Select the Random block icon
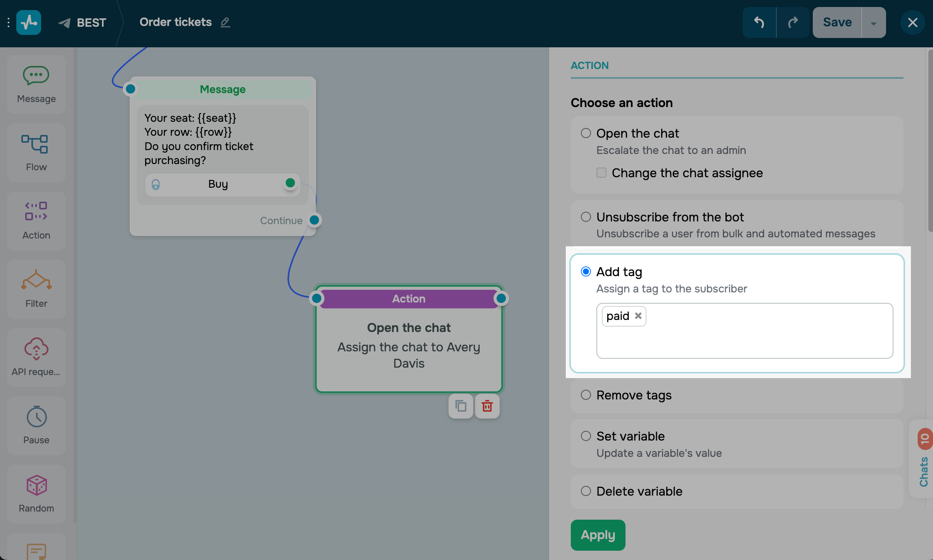Viewport: 933px width, 560px height. pos(36,494)
